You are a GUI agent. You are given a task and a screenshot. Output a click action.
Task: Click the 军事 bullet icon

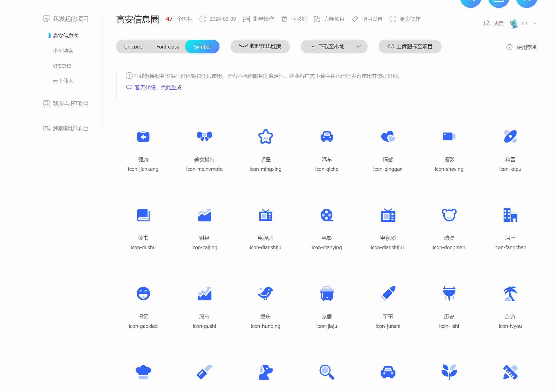(x=388, y=293)
